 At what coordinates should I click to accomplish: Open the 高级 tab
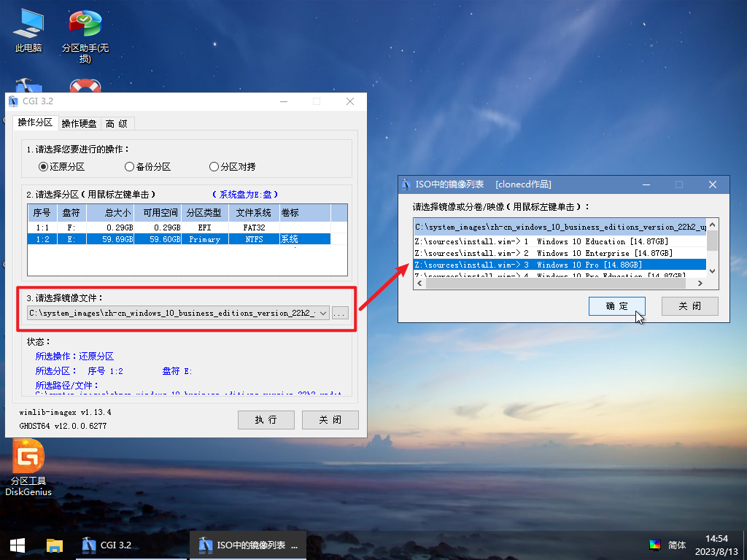(x=117, y=123)
